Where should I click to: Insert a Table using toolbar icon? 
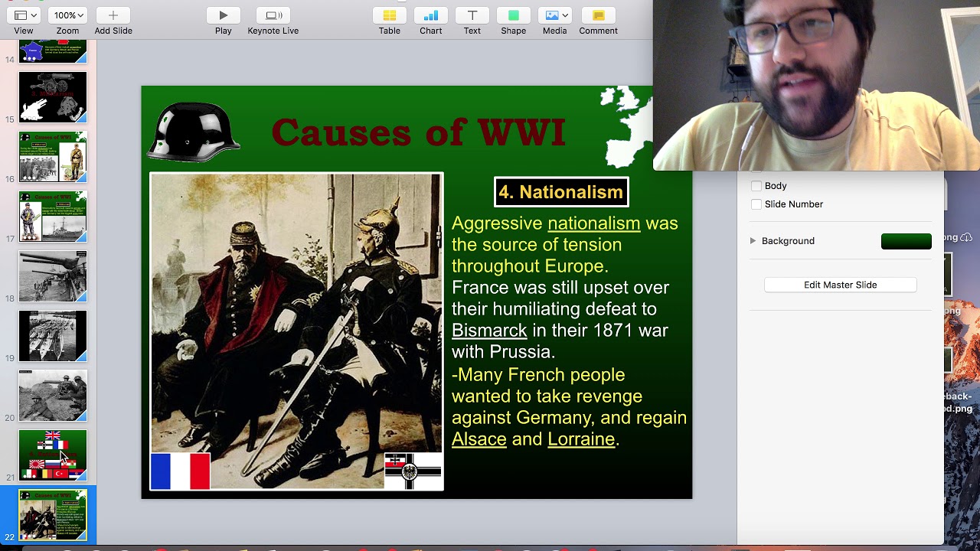coord(389,15)
